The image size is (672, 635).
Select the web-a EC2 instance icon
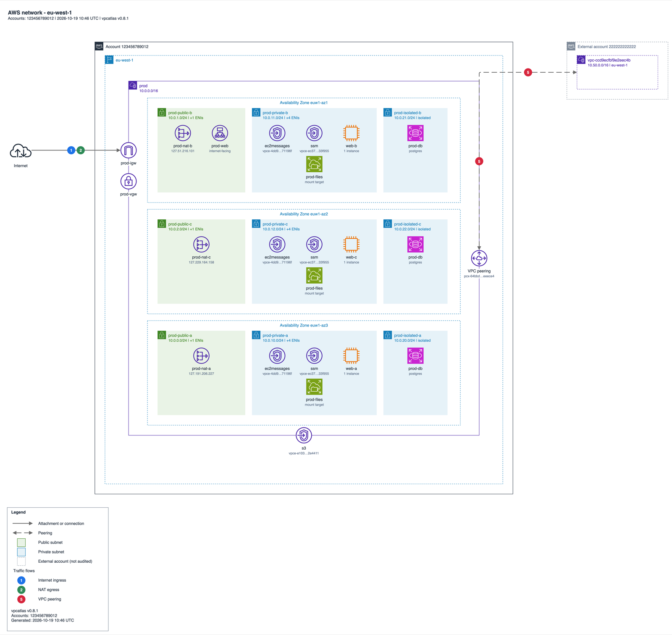point(351,356)
